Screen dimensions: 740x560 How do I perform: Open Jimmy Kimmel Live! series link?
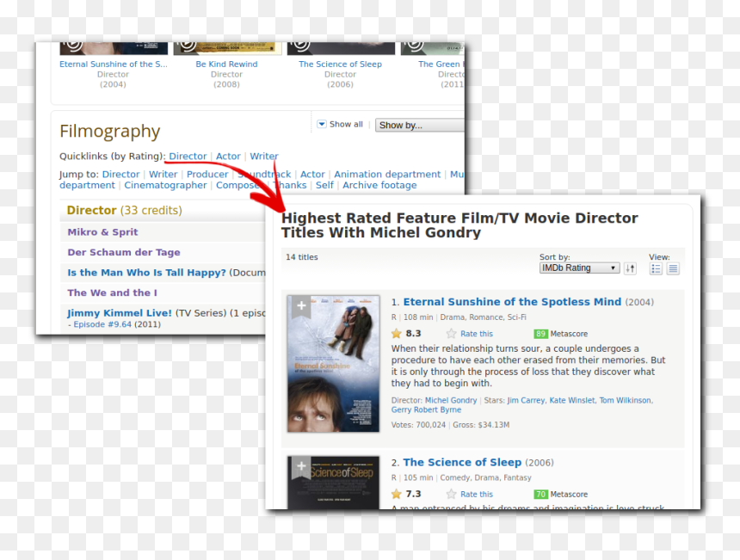tap(120, 313)
